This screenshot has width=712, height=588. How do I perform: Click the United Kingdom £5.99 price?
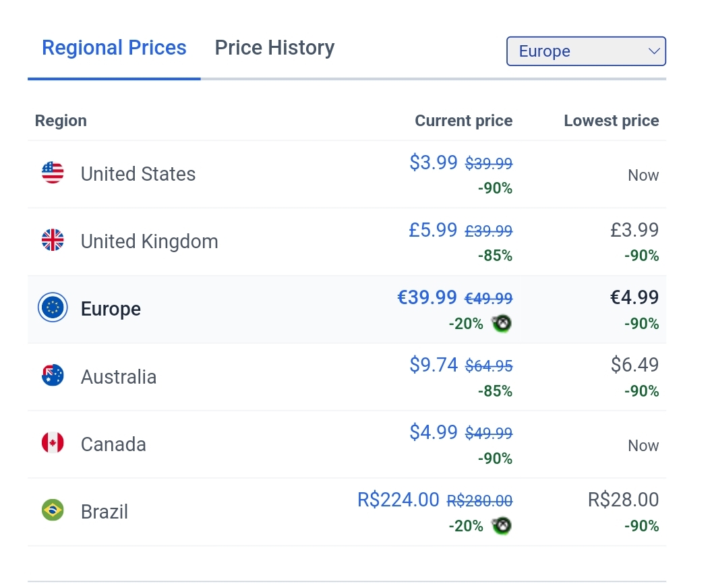[x=433, y=230]
